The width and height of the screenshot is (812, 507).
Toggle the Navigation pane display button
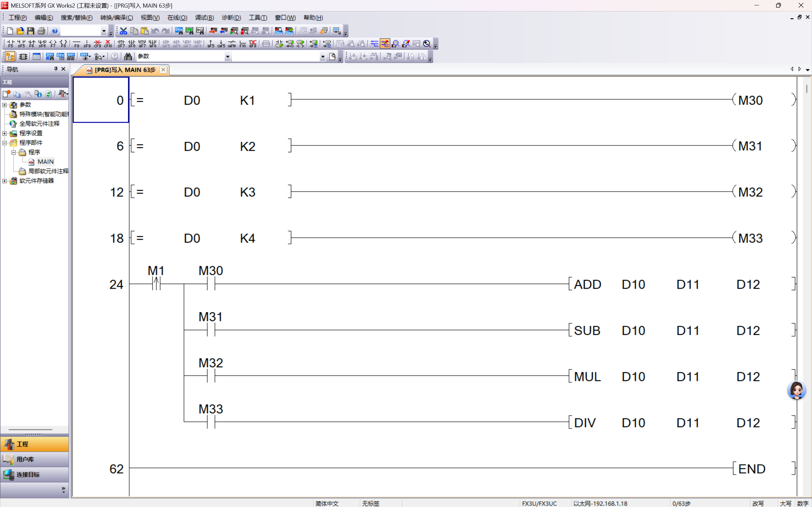pyautogui.click(x=10, y=56)
